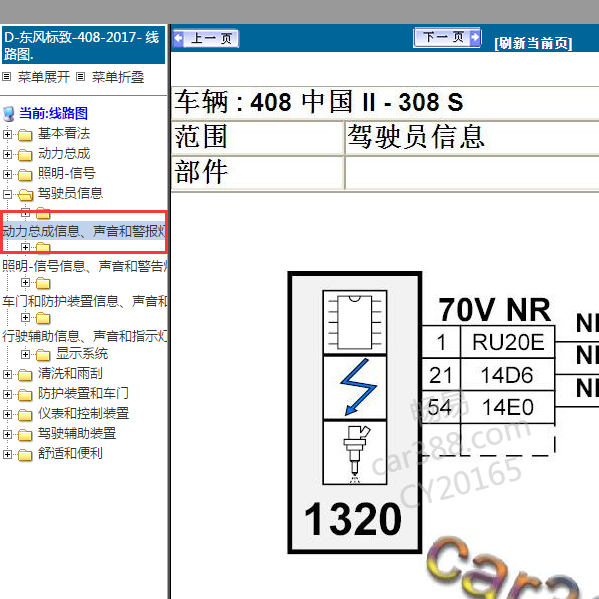Select the 防护装置和车门 tree item

tap(83, 393)
